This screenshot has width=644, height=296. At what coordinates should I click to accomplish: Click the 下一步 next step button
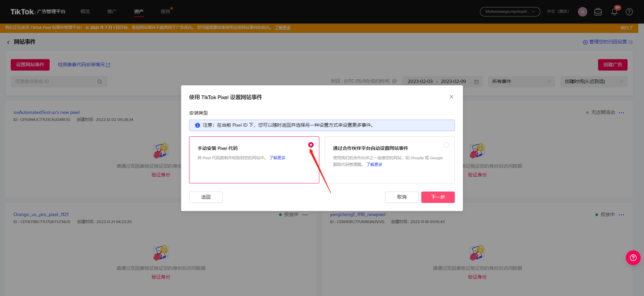(x=438, y=197)
